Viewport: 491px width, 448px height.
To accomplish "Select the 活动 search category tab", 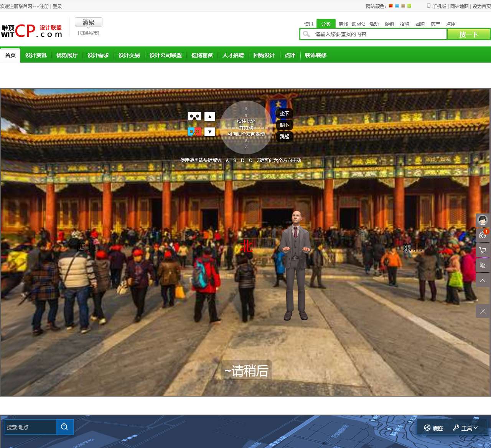I will pyautogui.click(x=374, y=24).
